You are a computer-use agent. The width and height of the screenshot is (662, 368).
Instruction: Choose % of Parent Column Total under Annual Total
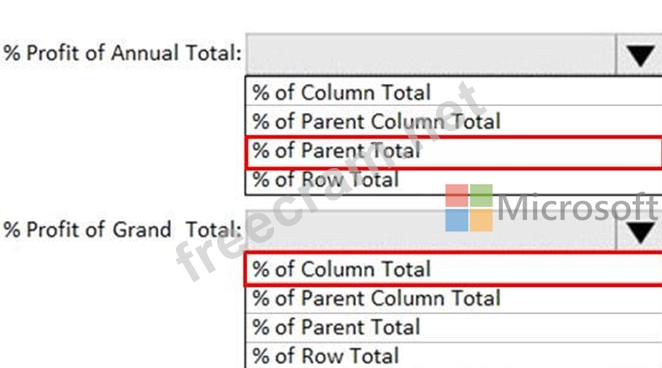453,121
